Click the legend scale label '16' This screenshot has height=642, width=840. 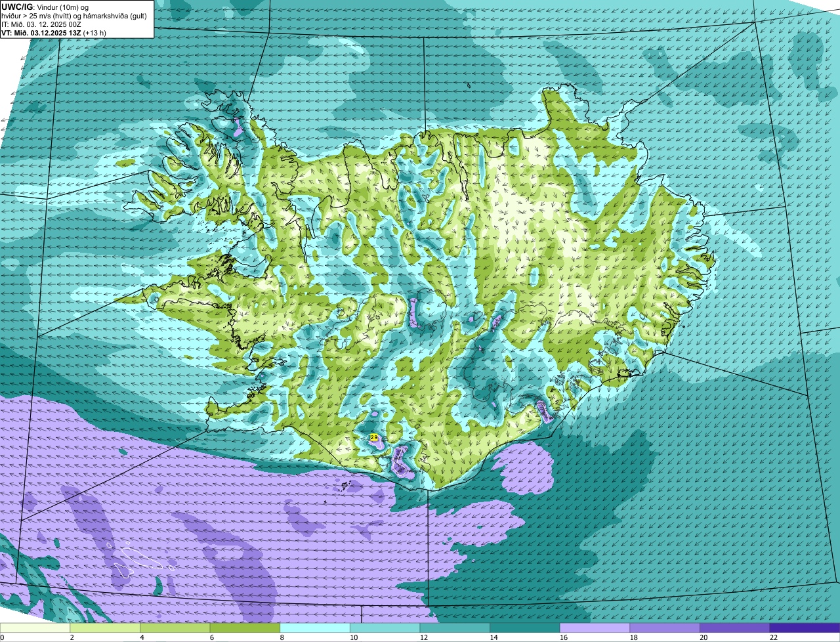(563, 637)
